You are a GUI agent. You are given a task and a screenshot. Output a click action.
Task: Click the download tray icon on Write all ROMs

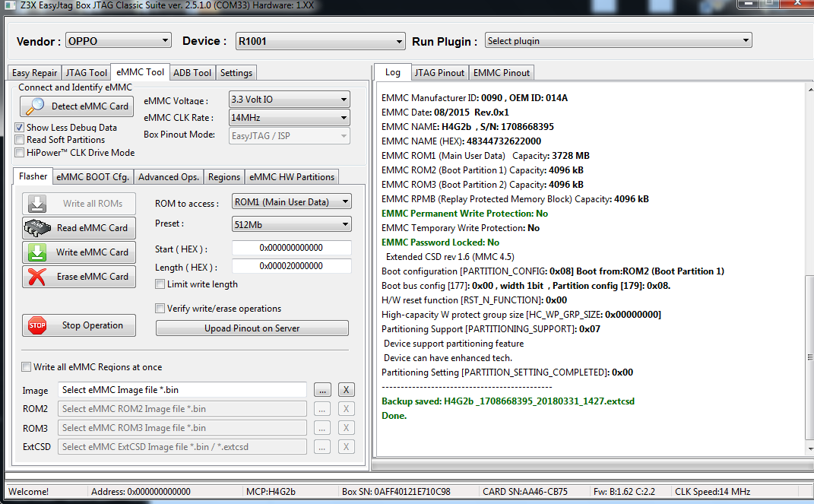pyautogui.click(x=36, y=204)
